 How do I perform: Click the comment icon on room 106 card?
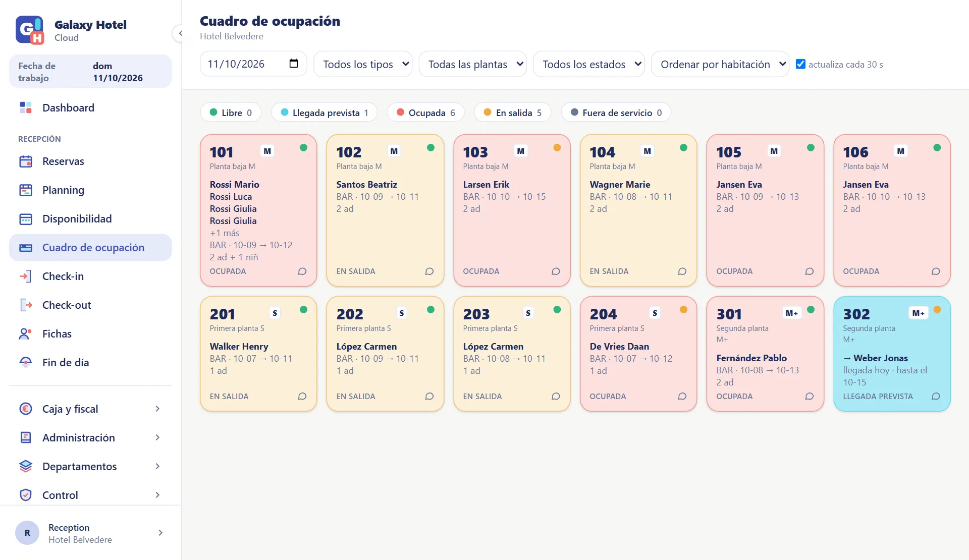[x=936, y=271]
